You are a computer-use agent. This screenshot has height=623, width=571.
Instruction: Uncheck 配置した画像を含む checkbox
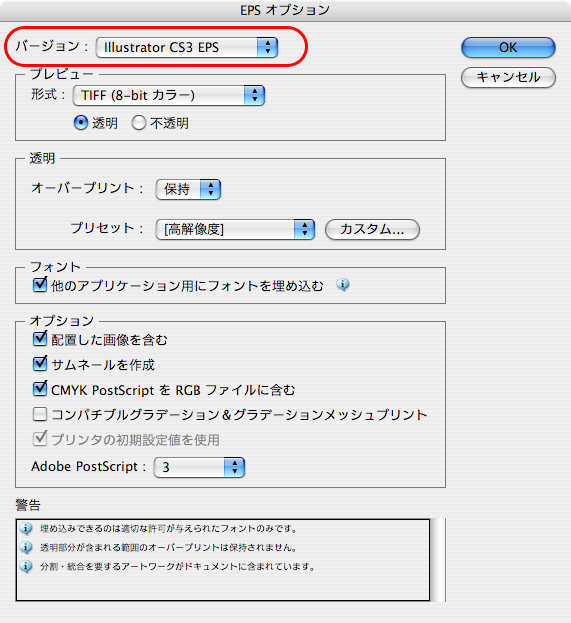coord(40,339)
